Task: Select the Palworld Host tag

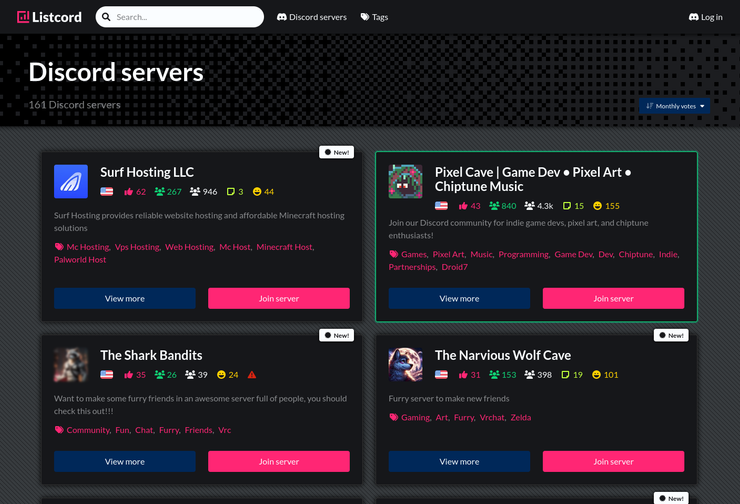Action: pyautogui.click(x=80, y=260)
